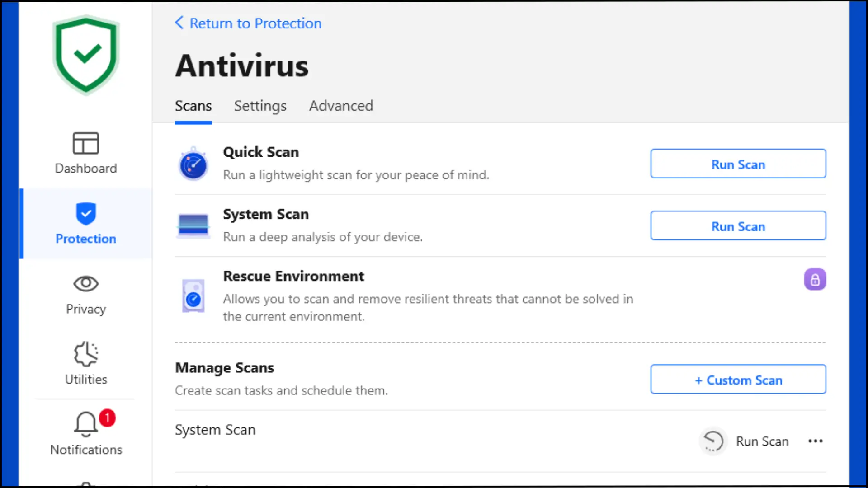Switch to the Settings tab
This screenshot has height=488, width=868.
[260, 106]
